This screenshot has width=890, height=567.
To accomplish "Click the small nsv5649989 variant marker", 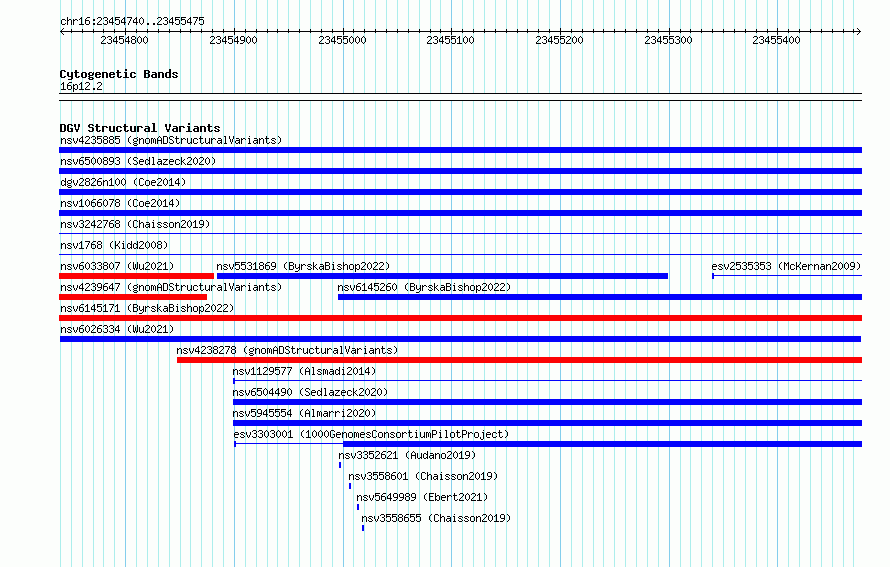I will pyautogui.click(x=358, y=507).
